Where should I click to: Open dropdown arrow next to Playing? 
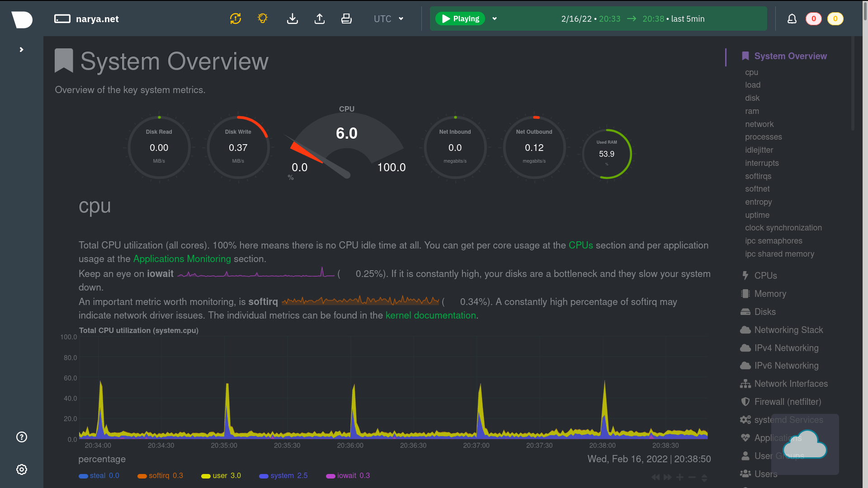pyautogui.click(x=495, y=19)
